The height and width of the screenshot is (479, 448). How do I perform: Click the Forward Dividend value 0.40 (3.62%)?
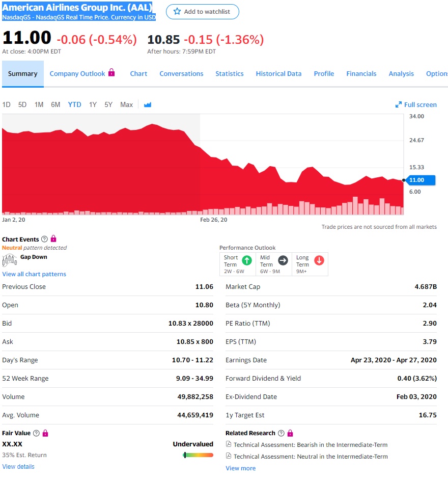point(417,378)
